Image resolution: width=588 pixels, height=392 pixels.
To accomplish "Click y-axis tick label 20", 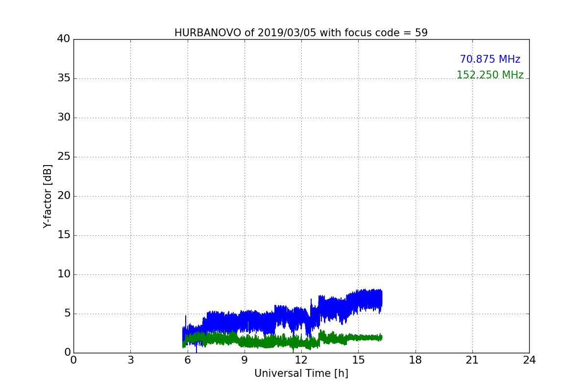I will (x=64, y=196).
